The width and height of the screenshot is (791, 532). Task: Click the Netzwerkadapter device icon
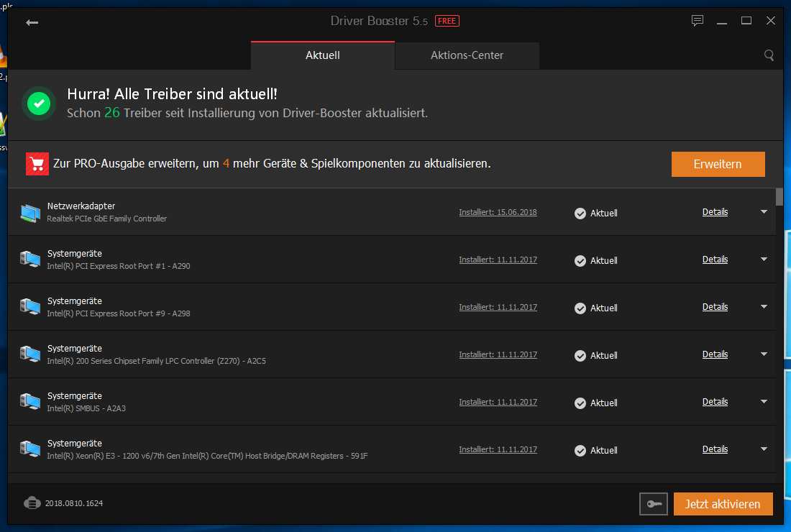click(x=30, y=213)
